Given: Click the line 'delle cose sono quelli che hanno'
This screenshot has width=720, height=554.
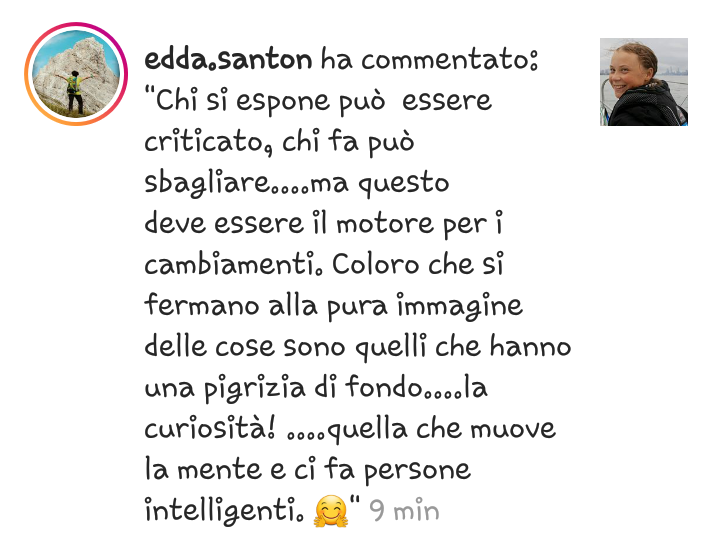Looking at the screenshot, I should [x=358, y=347].
